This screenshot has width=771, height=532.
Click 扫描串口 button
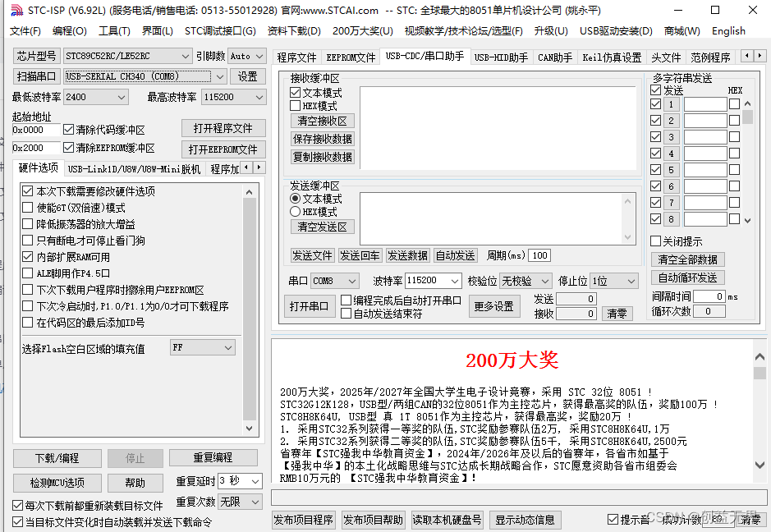click(36, 76)
